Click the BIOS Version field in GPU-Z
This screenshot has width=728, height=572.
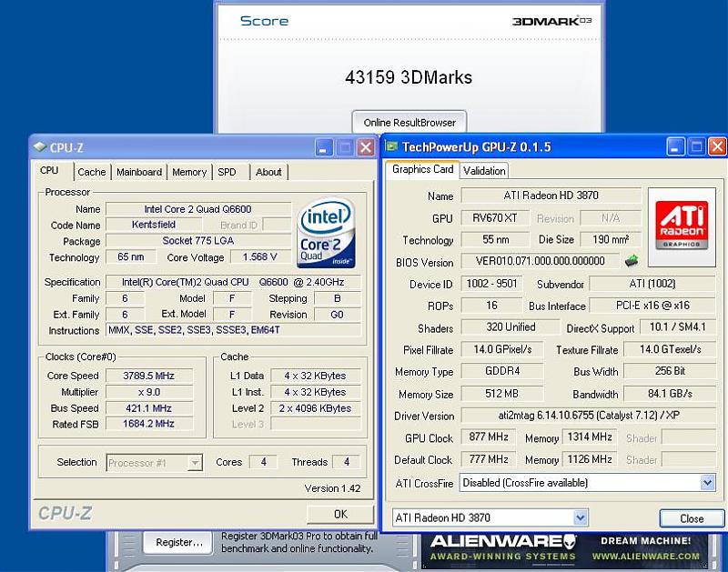coord(541,261)
